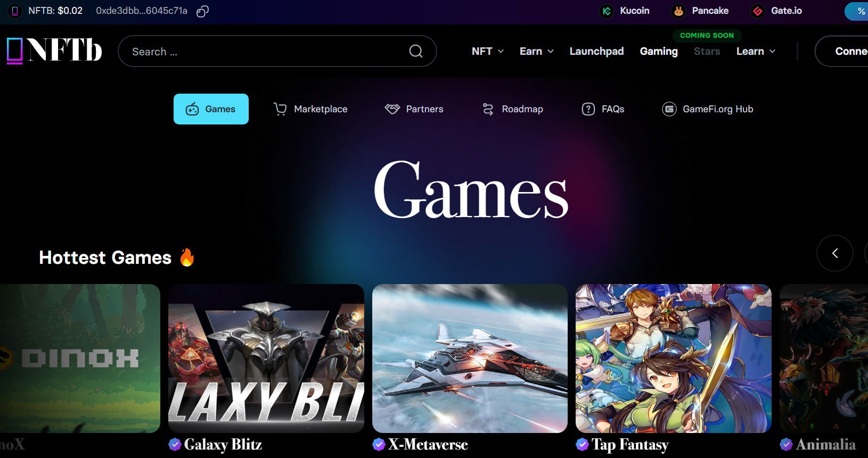Click the Galaxy Blitz title link
Screen dimensions: 868x458
click(223, 445)
